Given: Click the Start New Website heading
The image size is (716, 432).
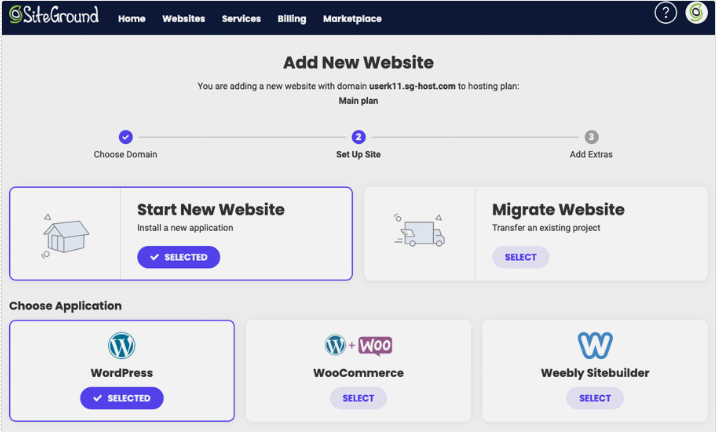Looking at the screenshot, I should 211,210.
